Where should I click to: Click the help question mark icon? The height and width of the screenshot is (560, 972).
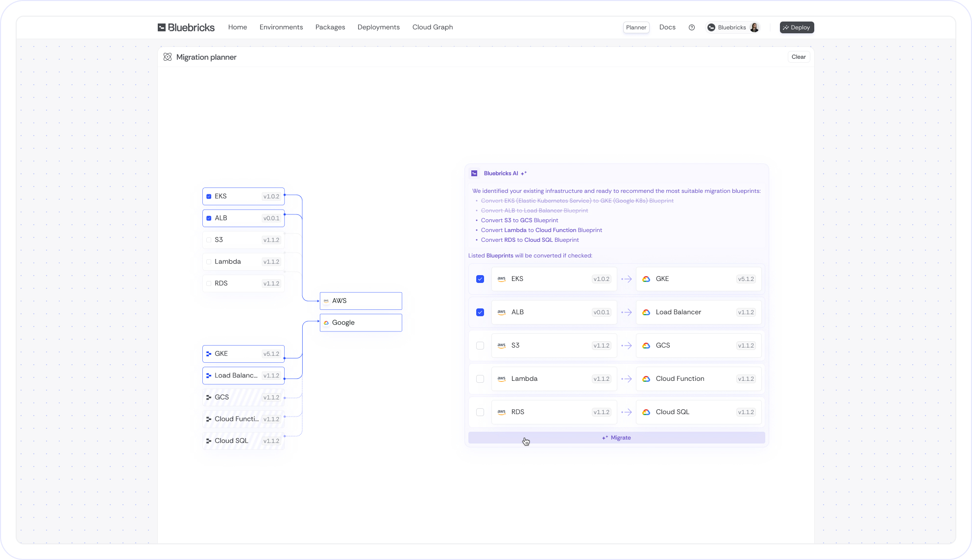[x=692, y=27]
